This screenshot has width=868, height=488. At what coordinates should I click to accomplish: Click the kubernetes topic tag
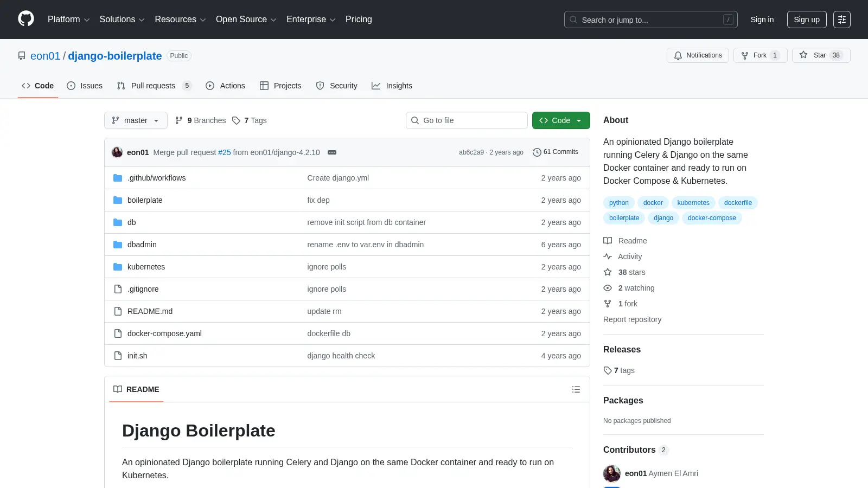tap(693, 203)
